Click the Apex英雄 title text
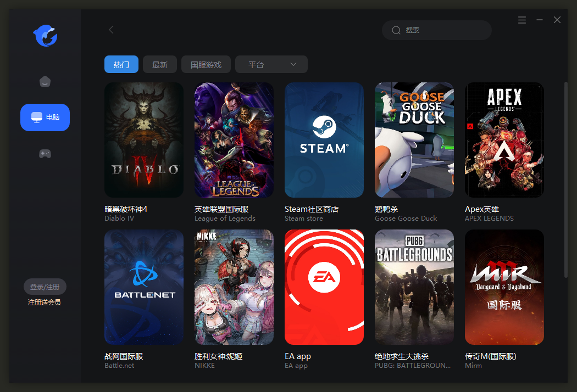 (482, 209)
